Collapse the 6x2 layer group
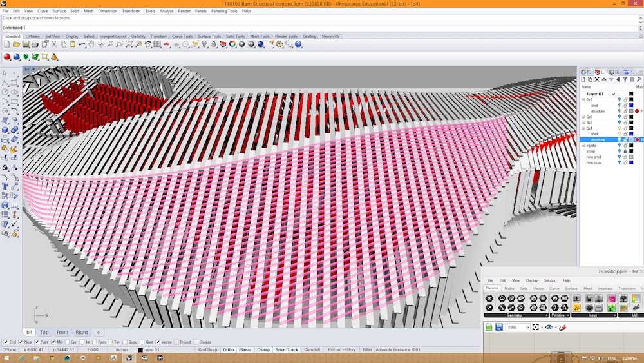644x363 pixels. click(x=583, y=100)
